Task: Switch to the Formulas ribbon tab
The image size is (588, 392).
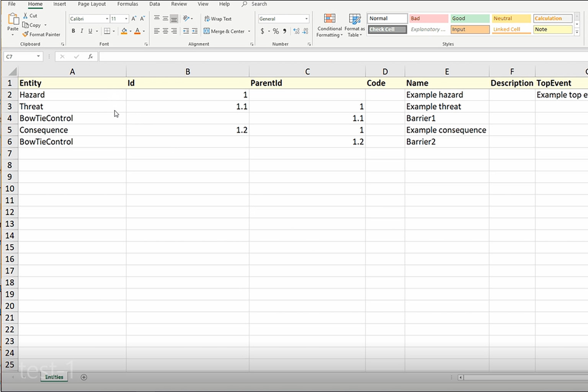Action: click(127, 4)
